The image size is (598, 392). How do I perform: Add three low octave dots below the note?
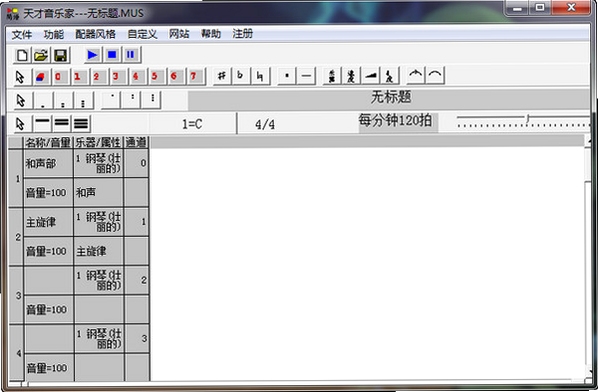pyautogui.click(x=83, y=101)
